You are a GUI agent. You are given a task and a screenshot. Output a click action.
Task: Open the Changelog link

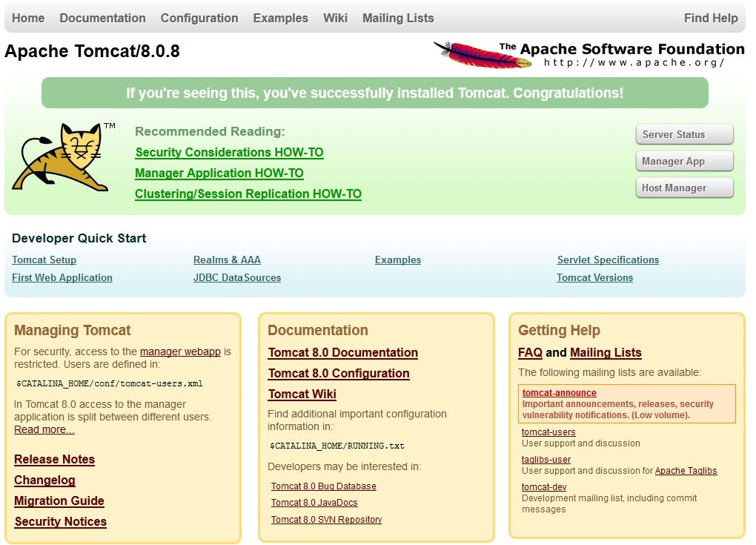pyautogui.click(x=44, y=480)
